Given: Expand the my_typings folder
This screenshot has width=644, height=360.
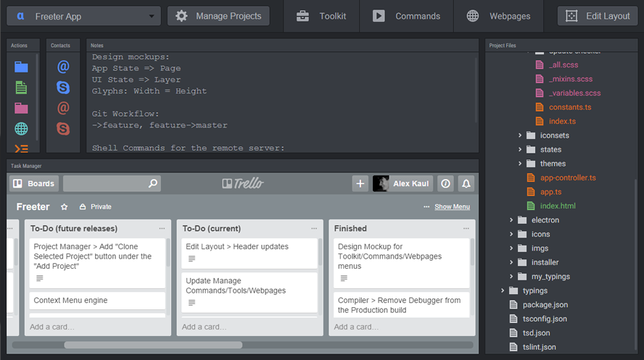Looking at the screenshot, I should (511, 277).
